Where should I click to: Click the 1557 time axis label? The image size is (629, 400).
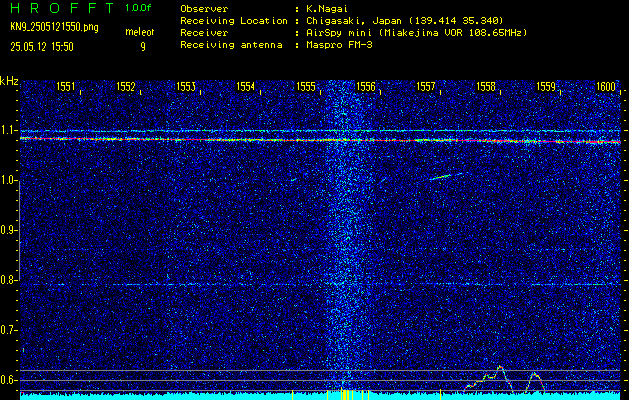click(x=426, y=87)
